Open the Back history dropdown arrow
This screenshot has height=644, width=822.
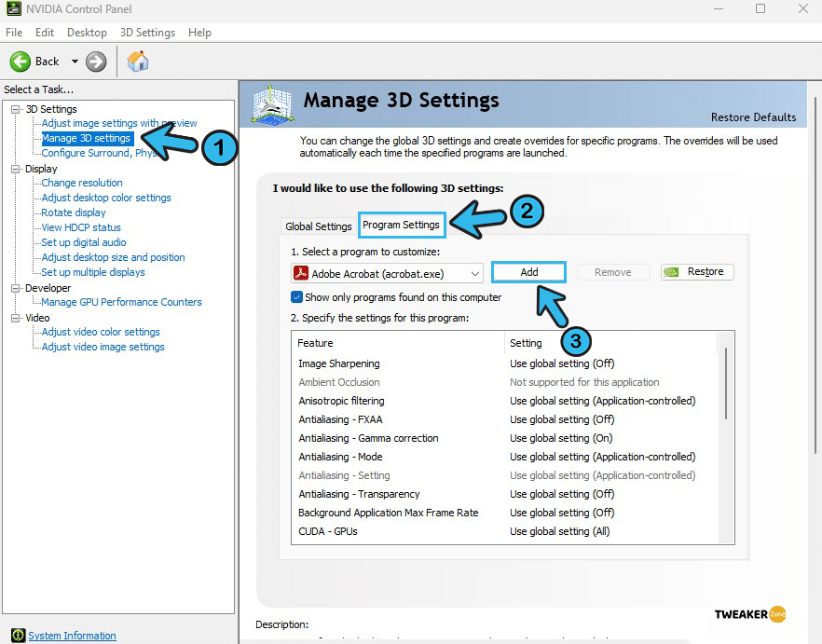(75, 62)
